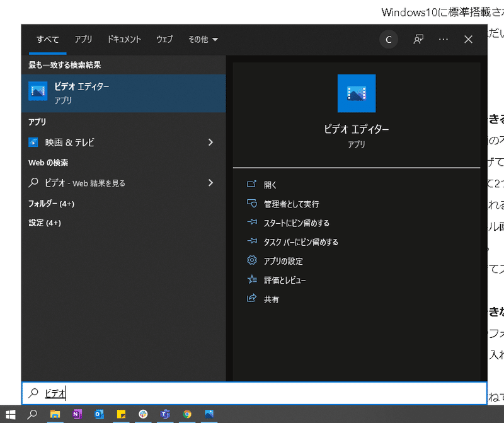
Task: Open Google Chrome from the taskbar
Action: [x=187, y=414]
